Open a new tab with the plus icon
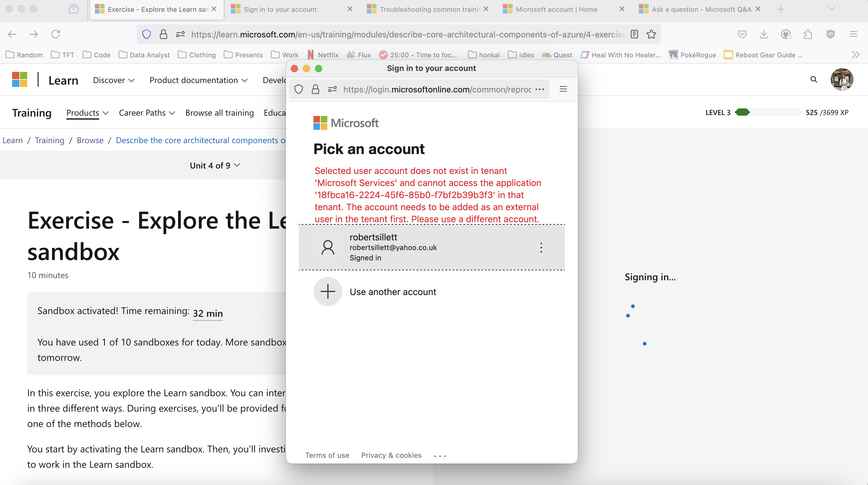Screen dimensions: 868x485 point(781,9)
